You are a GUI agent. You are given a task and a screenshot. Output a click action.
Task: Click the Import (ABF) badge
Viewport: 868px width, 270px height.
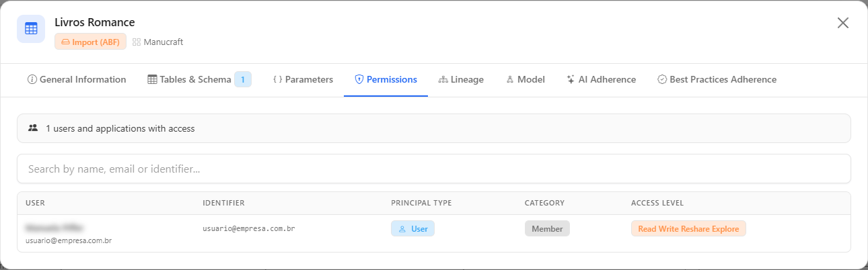tap(90, 42)
